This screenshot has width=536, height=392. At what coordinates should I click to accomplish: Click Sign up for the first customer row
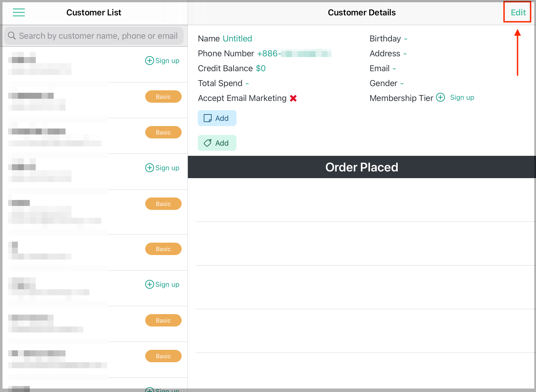[x=162, y=61]
